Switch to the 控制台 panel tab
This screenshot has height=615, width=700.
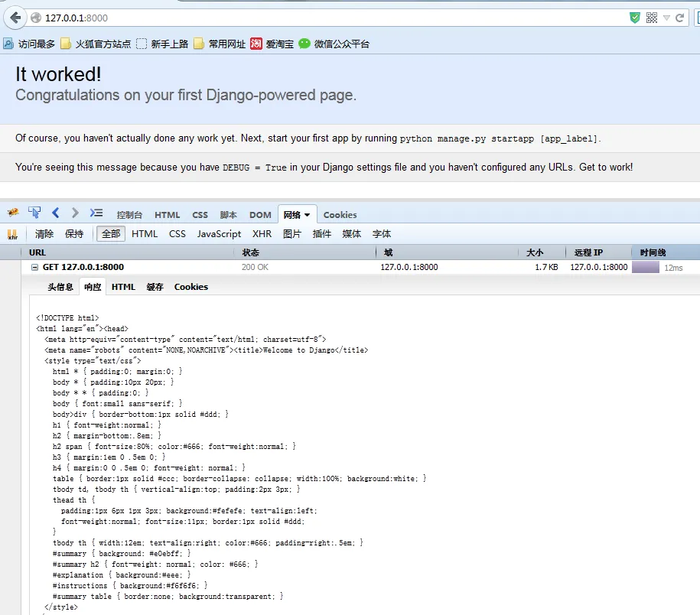pyautogui.click(x=129, y=215)
